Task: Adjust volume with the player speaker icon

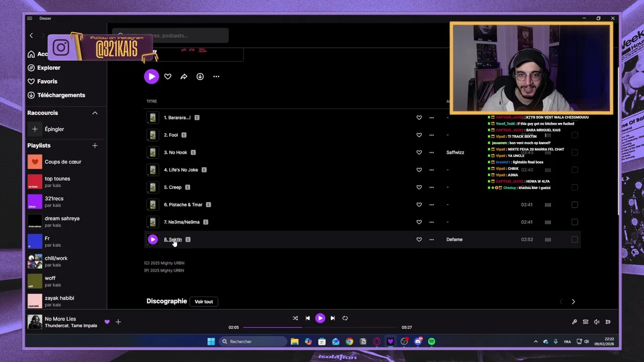Action: 597,322
